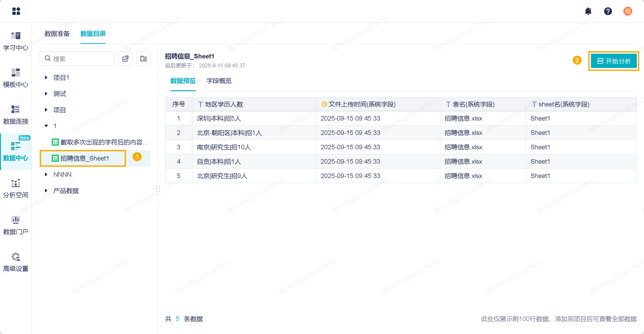This screenshot has width=644, height=334.
Task: Expand the 产品数据 folder
Action: pos(46,191)
